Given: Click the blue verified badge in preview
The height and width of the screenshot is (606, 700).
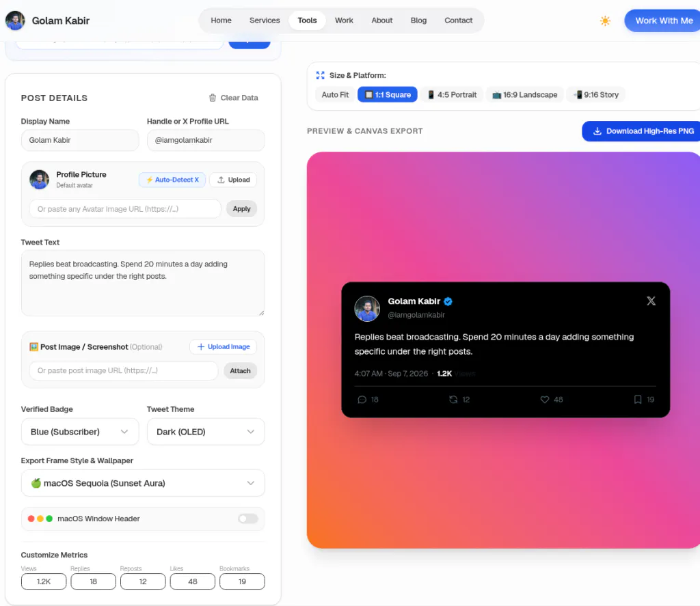Looking at the screenshot, I should (448, 302).
